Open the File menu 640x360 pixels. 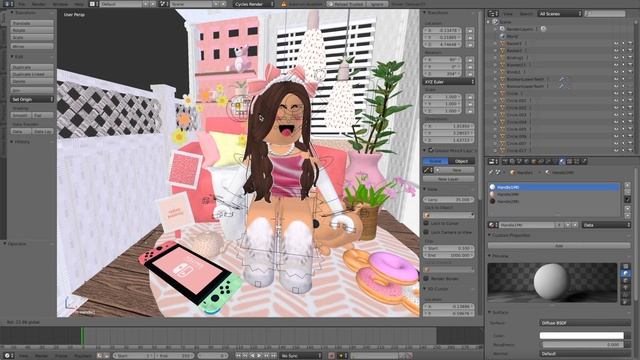pyautogui.click(x=22, y=4)
